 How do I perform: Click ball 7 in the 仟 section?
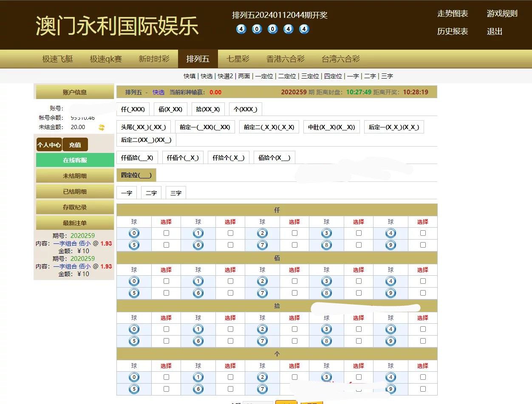pyautogui.click(x=262, y=245)
